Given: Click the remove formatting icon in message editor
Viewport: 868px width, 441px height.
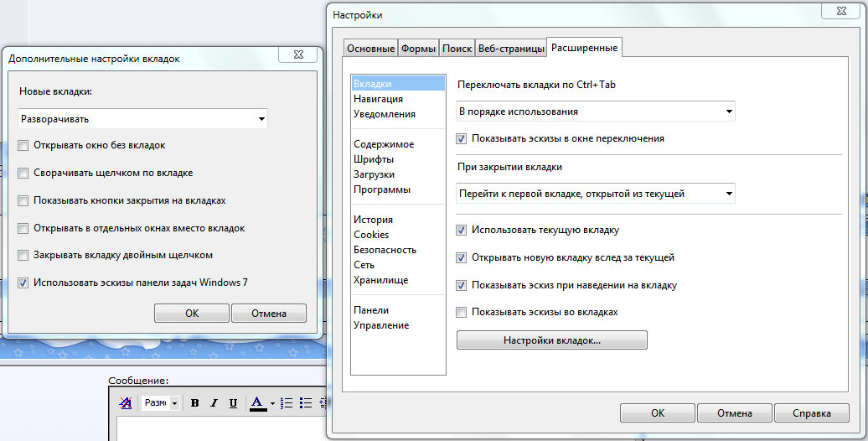Looking at the screenshot, I should tap(126, 402).
